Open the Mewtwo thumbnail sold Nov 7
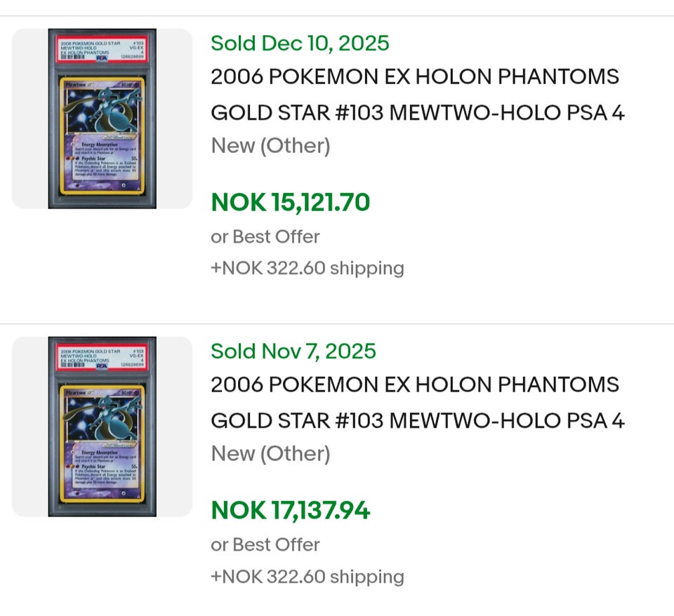 [x=103, y=427]
